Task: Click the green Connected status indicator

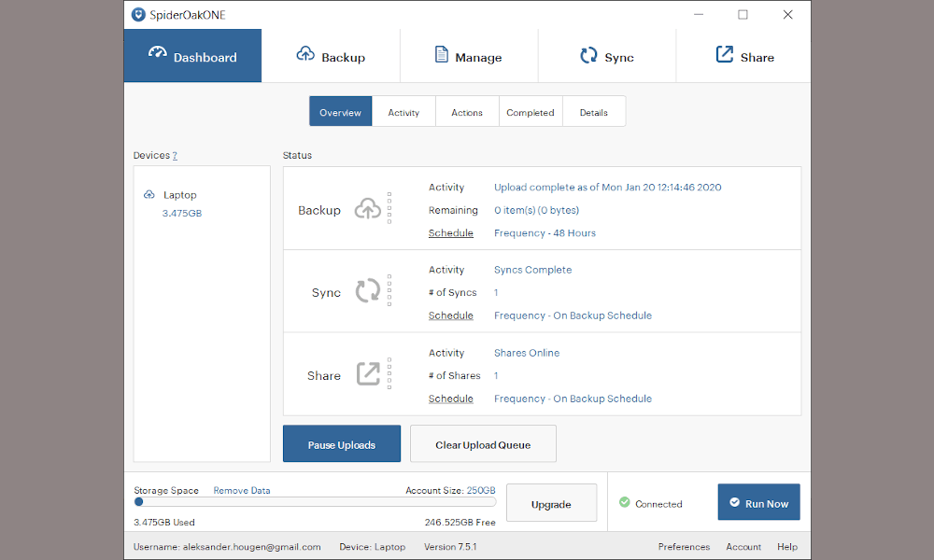Action: [x=626, y=503]
